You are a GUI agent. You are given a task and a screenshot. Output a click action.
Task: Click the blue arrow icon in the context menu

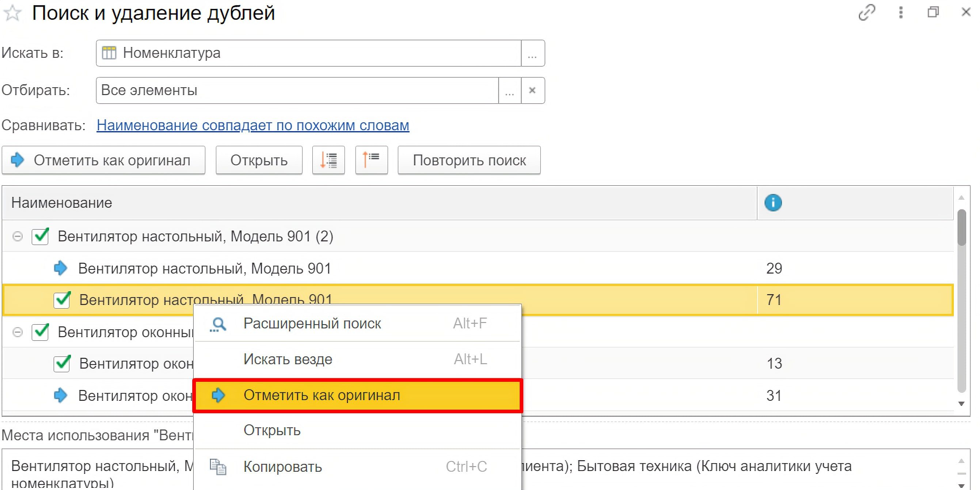(219, 395)
